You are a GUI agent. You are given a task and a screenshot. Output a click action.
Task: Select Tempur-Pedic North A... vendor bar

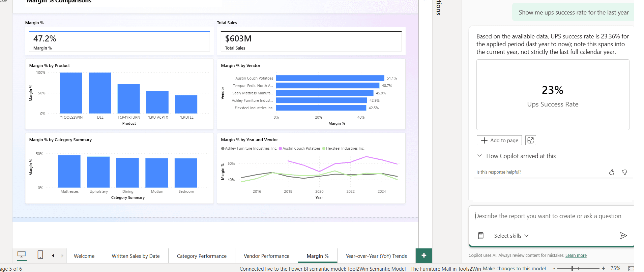click(328, 86)
